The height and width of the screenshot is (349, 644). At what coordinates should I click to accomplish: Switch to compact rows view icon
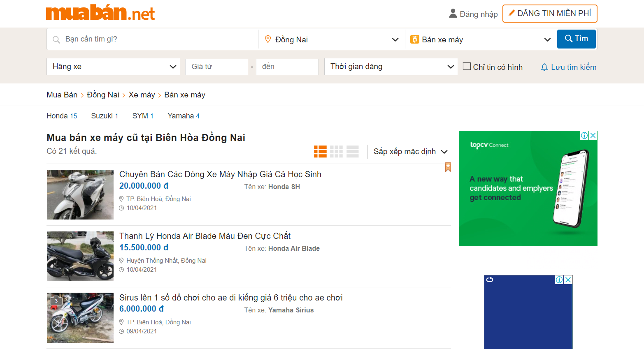coord(353,151)
